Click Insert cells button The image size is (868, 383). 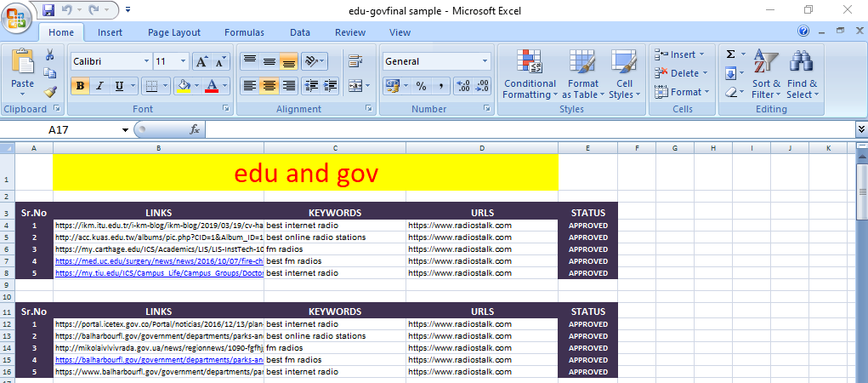tap(680, 54)
